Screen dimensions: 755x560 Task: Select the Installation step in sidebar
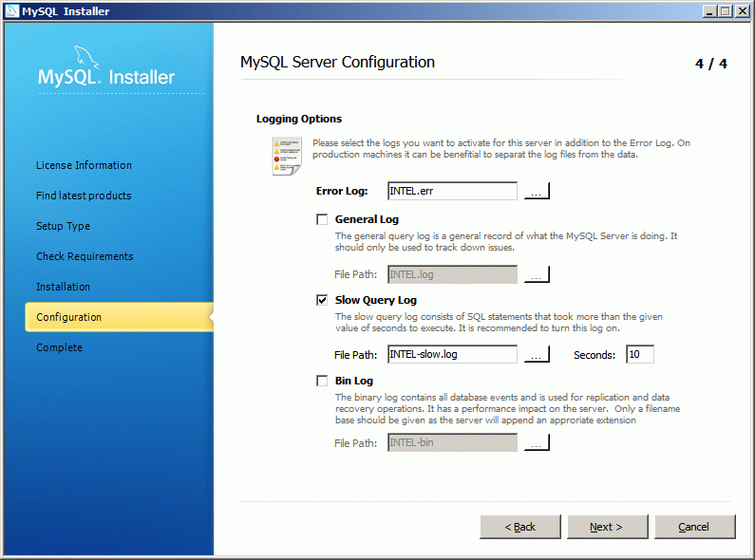coord(63,287)
